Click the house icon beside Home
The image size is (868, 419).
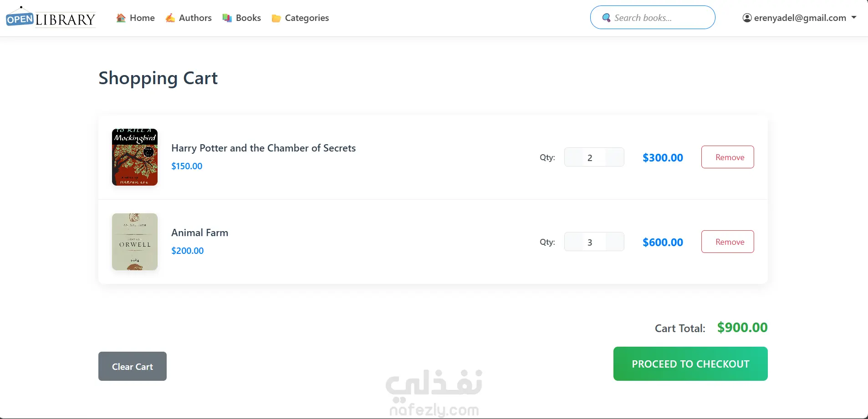121,18
